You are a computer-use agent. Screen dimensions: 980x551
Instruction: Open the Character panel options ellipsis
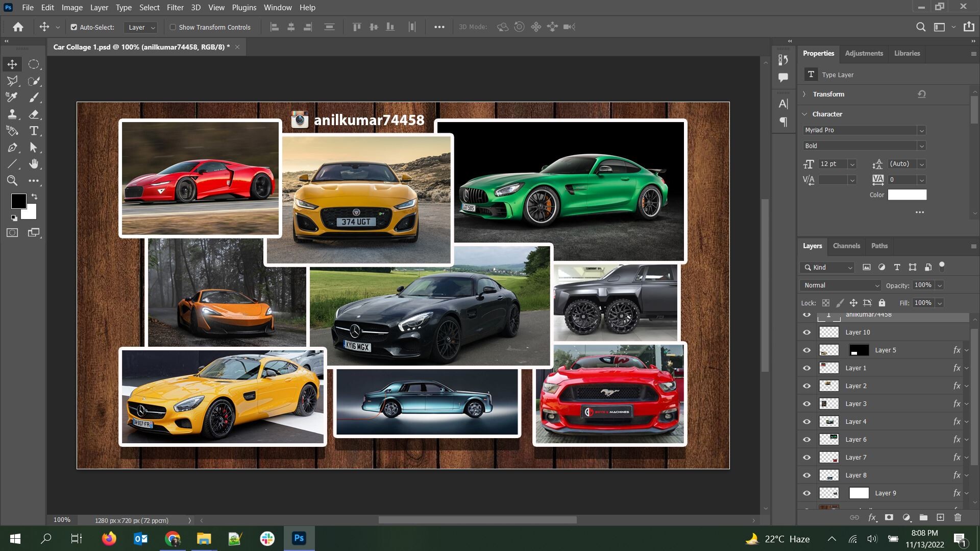point(920,212)
